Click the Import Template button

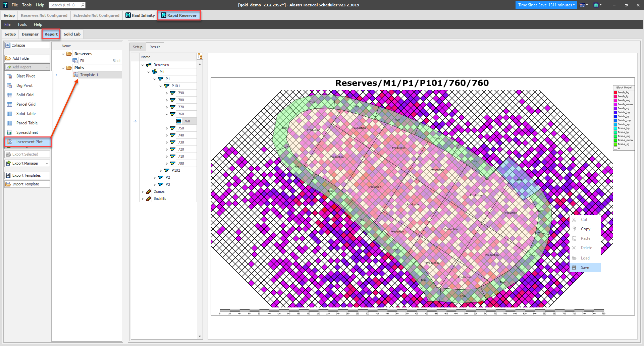(x=27, y=184)
